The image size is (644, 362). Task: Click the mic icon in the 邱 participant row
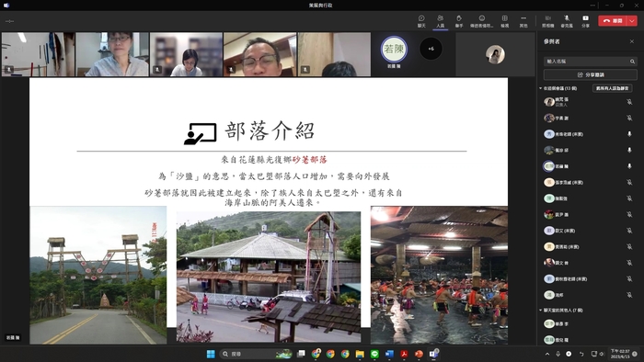[x=629, y=150]
